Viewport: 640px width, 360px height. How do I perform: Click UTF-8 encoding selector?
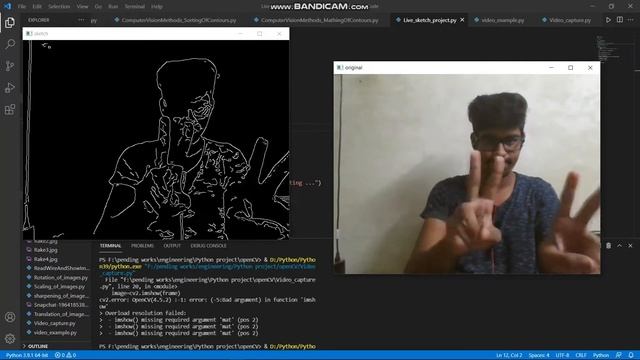point(562,356)
